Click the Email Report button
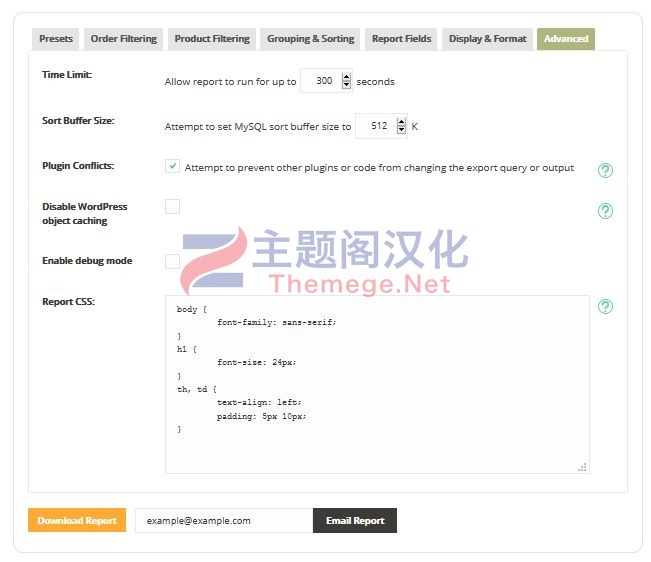651x562 pixels. (355, 520)
